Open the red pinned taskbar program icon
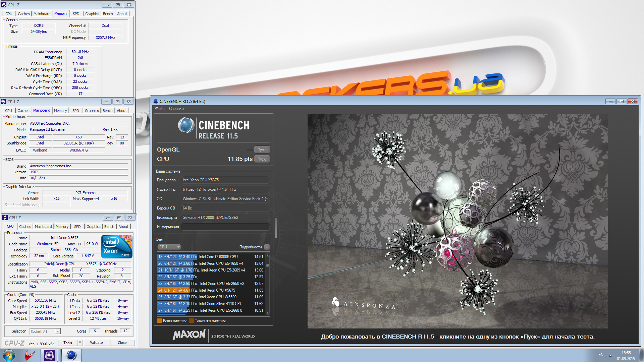Image resolution: width=644 pixels, height=362 pixels. pyautogui.click(x=30, y=355)
